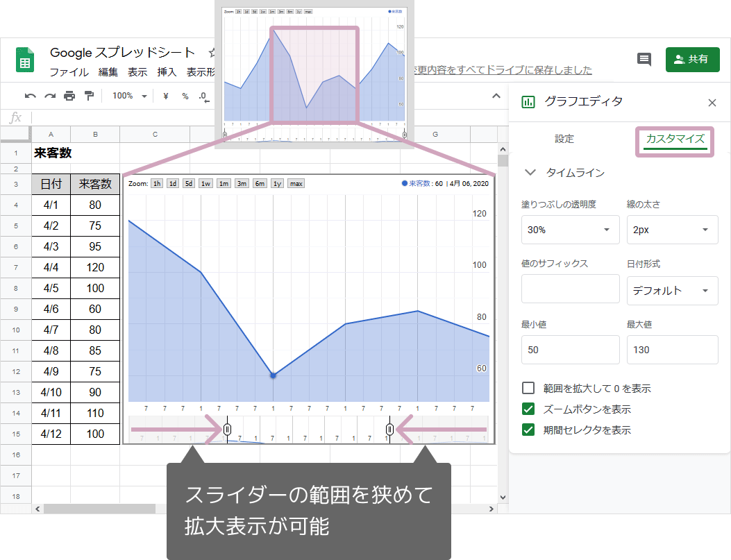
Task: Click the Google Sheets logo icon
Action: (25, 60)
